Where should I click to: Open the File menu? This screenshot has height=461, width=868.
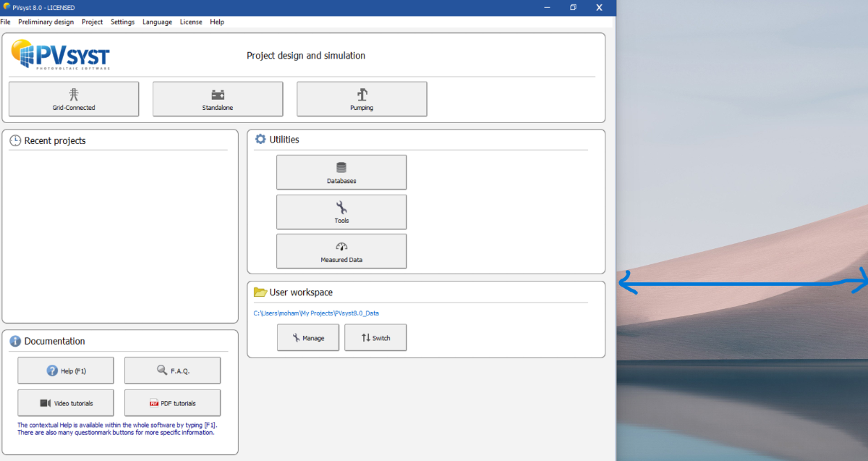6,22
